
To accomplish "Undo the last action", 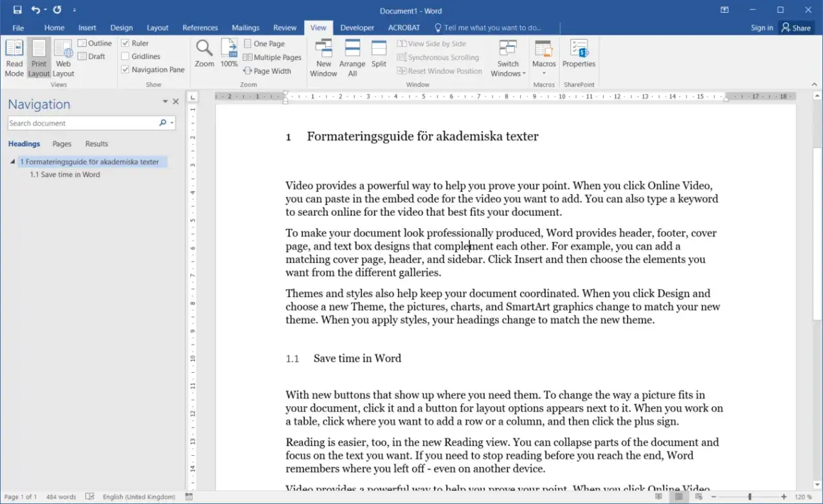I will coord(35,10).
